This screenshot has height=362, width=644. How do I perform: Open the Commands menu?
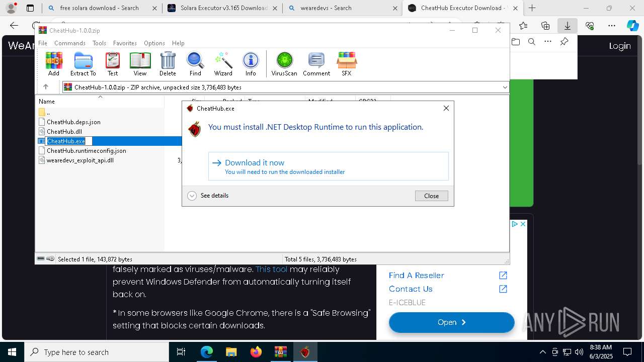(70, 43)
